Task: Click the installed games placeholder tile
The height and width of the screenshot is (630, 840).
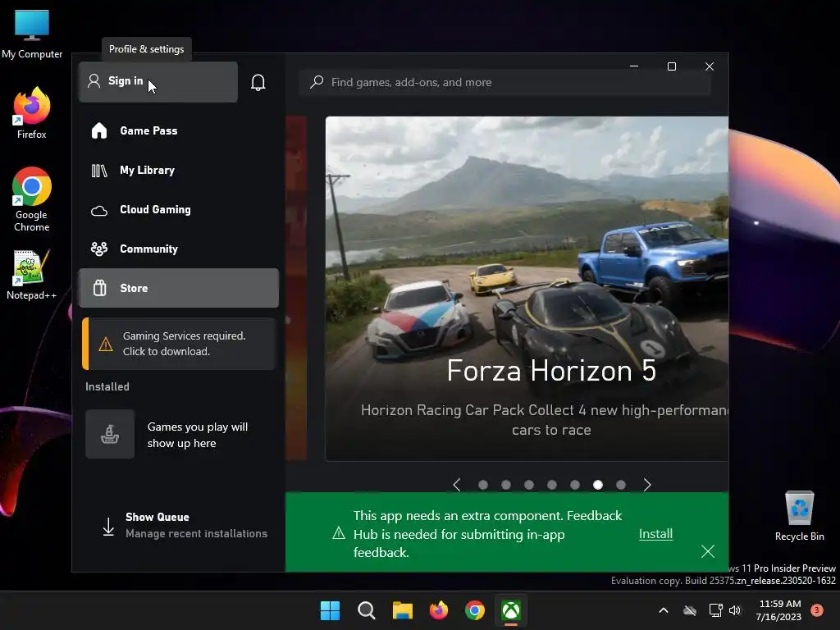Action: [x=110, y=434]
